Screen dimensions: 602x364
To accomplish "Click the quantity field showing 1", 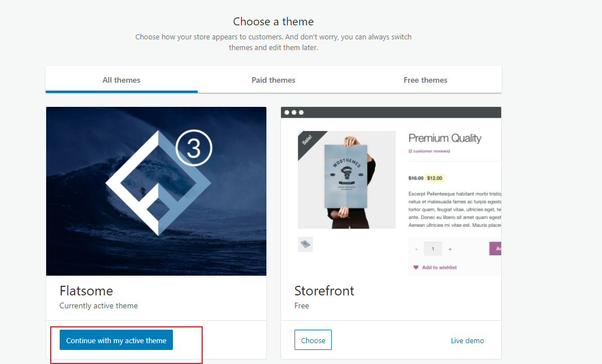I will point(432,249).
